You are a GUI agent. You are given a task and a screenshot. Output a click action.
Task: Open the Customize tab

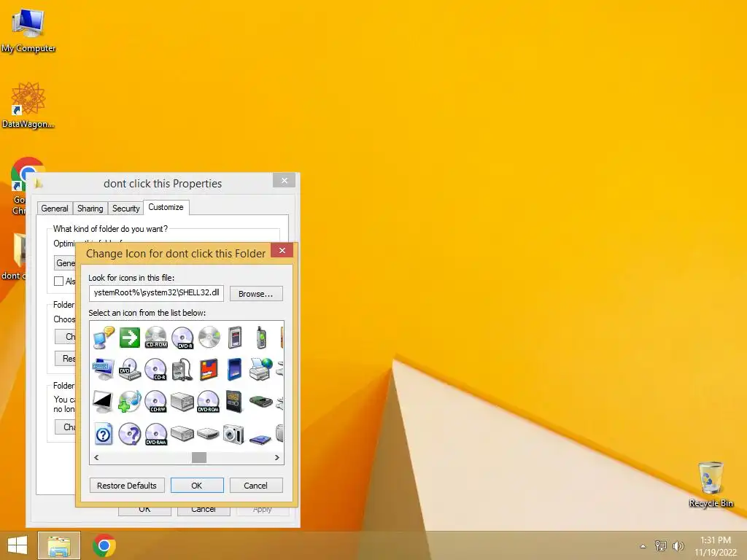click(166, 207)
